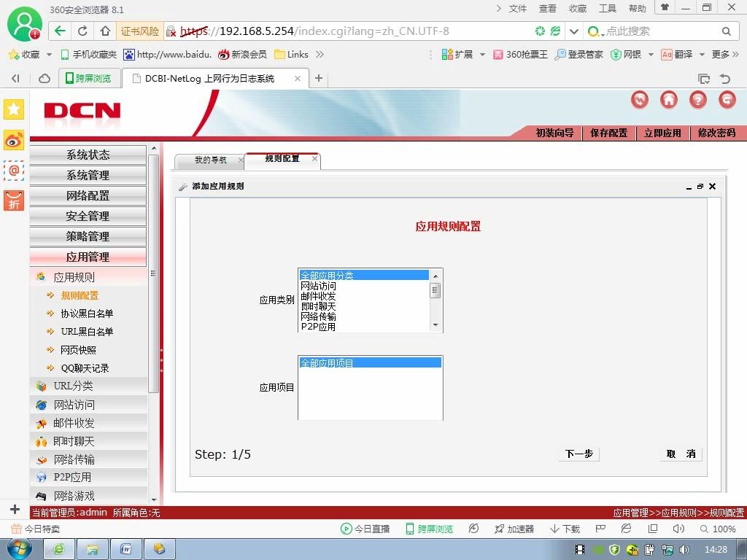Select 网站访问 in 应用类别 list
This screenshot has height=560, width=747.
(365, 286)
